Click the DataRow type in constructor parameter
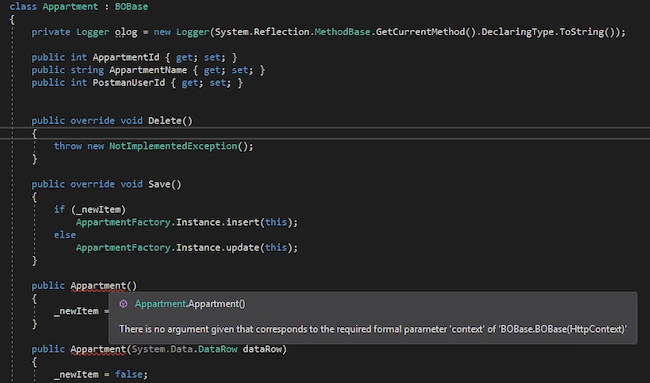650x383 pixels. [218, 349]
